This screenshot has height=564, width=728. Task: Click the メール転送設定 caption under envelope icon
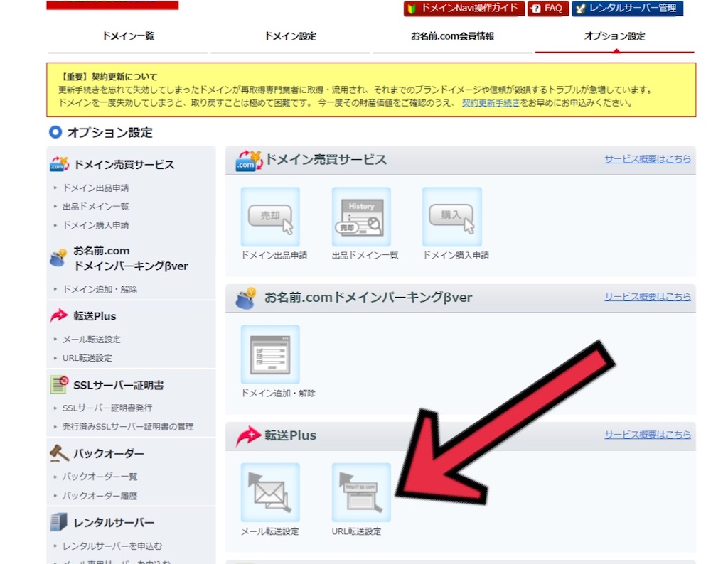(270, 531)
